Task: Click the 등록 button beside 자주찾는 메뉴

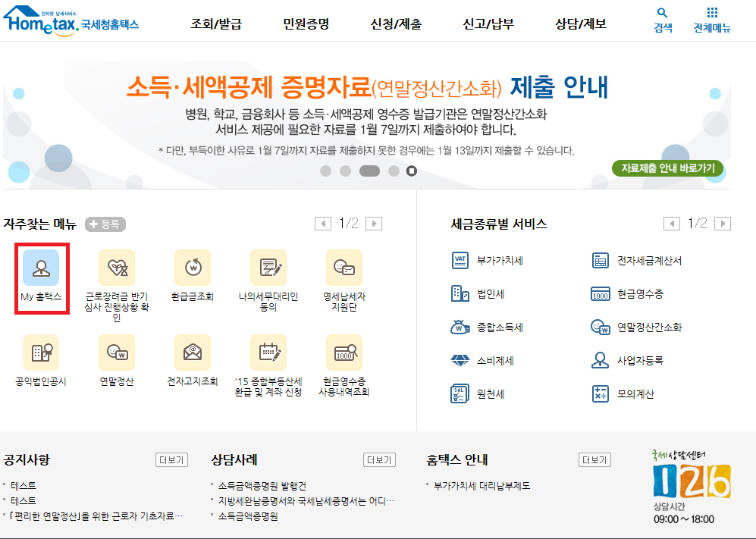Action: 105,224
